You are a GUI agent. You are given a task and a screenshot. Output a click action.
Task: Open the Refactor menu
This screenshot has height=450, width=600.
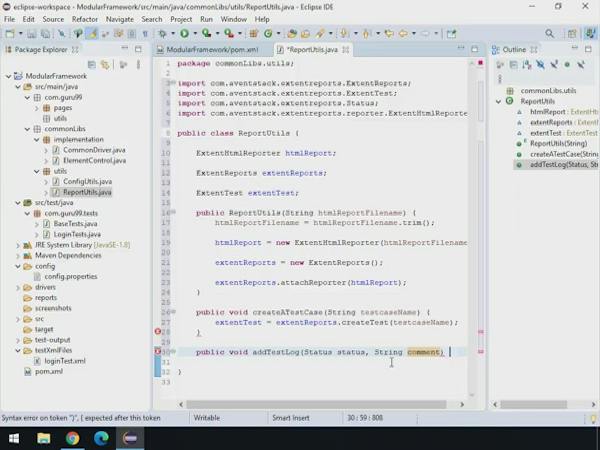tap(85, 19)
